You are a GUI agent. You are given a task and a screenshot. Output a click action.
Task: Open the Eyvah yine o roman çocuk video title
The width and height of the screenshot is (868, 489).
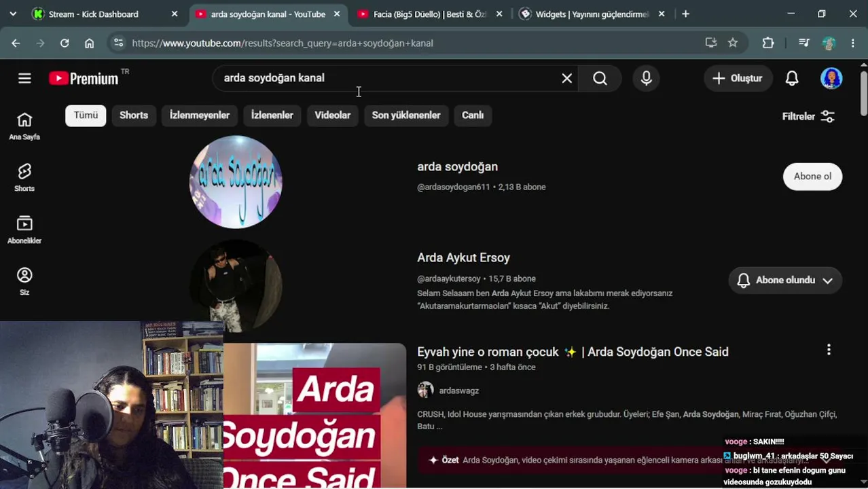pos(573,352)
